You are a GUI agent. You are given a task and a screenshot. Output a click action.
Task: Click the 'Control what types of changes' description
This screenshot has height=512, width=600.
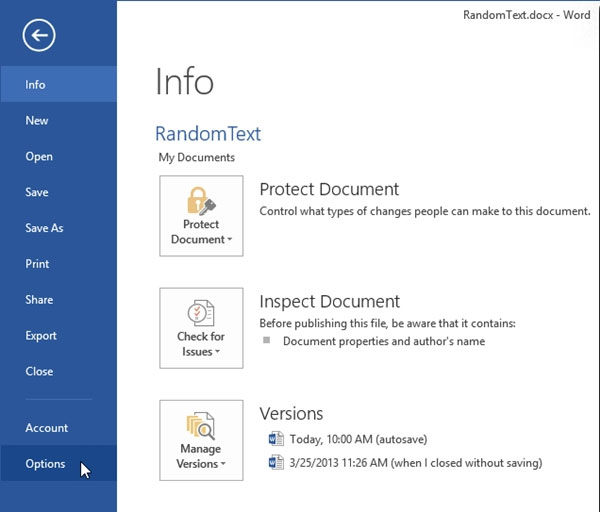tap(425, 211)
